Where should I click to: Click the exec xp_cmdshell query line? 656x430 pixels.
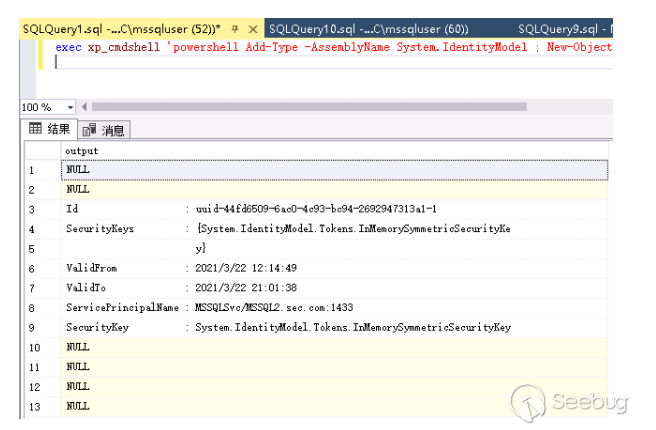(333, 47)
